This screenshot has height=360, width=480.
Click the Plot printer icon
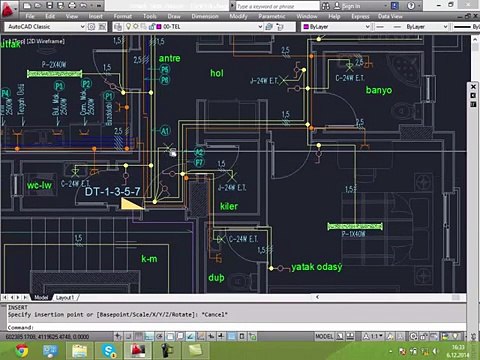(x=72, y=6)
